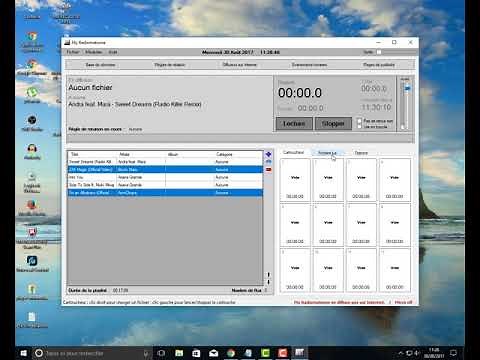The width and height of the screenshot is (480, 360).
Task: Open Task View in the taskbar
Action: (161, 353)
